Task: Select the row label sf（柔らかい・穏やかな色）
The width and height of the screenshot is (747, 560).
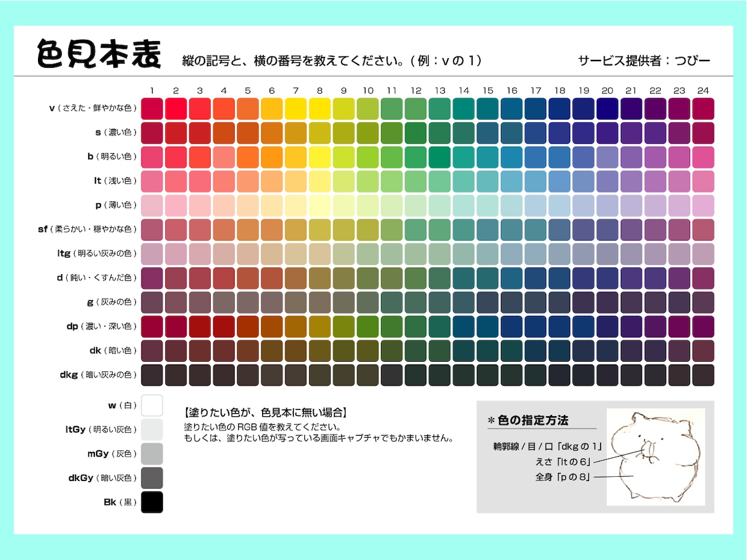Action: [88, 230]
